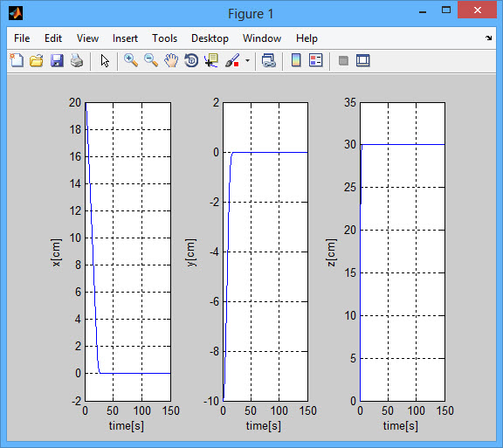Activate the Zoom In tool
The width and height of the screenshot is (503, 448).
point(131,60)
